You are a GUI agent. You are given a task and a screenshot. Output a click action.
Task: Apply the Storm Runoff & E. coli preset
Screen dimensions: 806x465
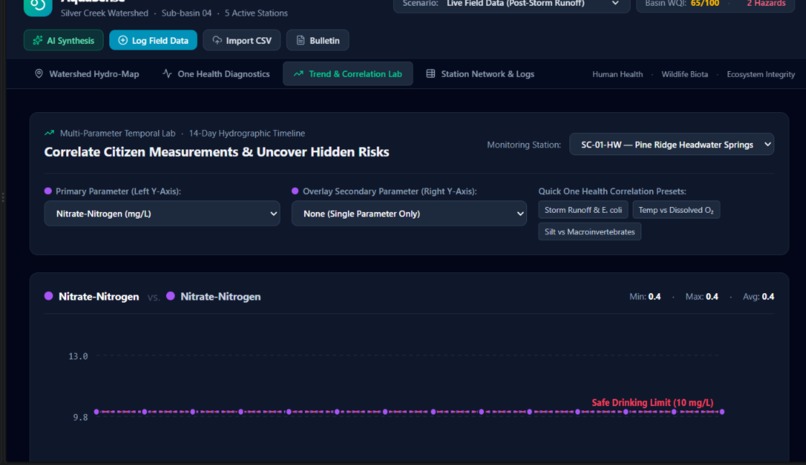583,210
